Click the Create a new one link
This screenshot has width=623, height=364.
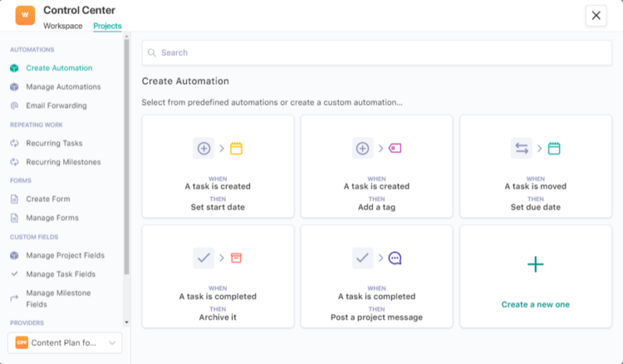coord(535,304)
